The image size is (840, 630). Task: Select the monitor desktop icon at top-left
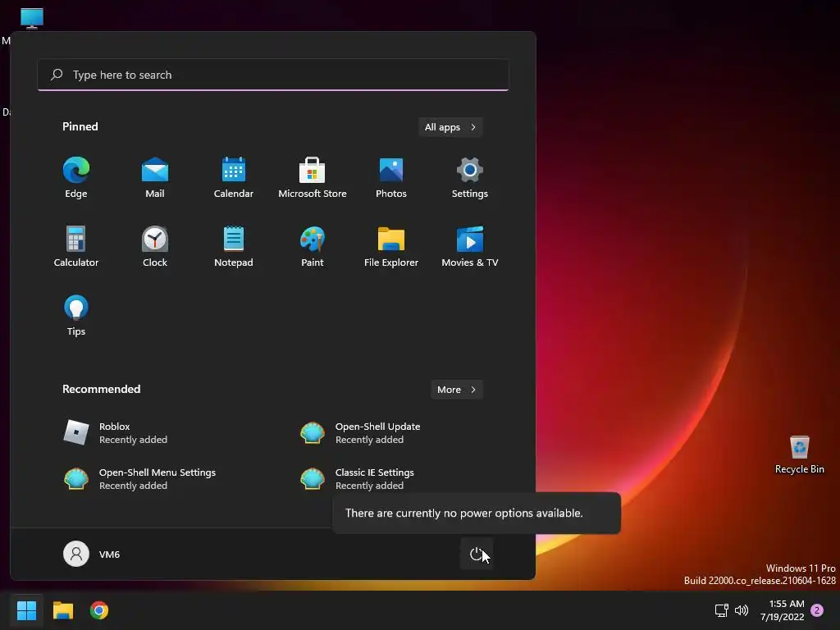(x=32, y=18)
